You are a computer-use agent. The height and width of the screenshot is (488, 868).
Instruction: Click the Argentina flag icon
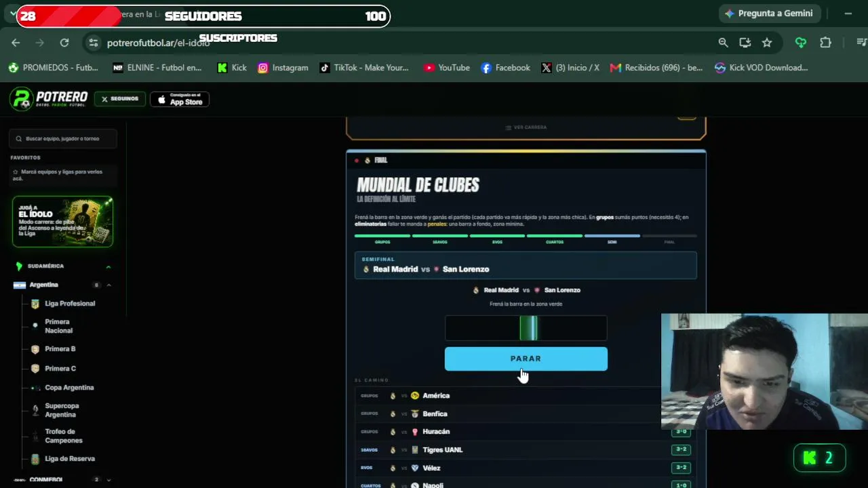coord(19,285)
